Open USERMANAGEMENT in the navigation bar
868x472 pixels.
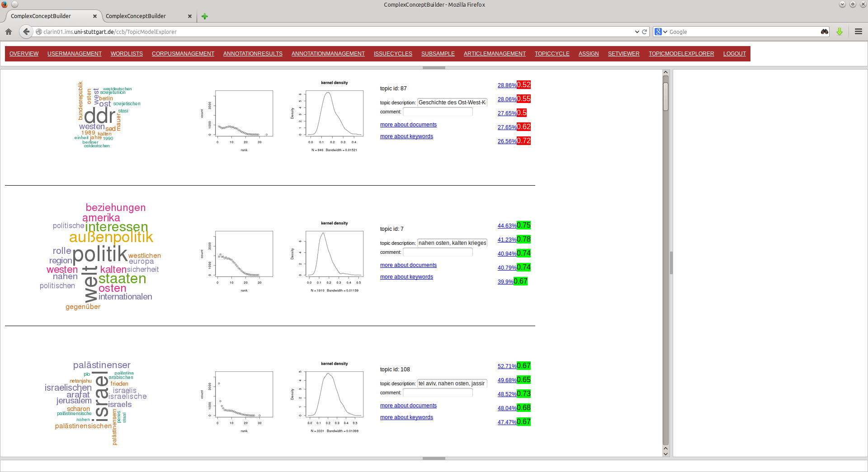click(75, 54)
